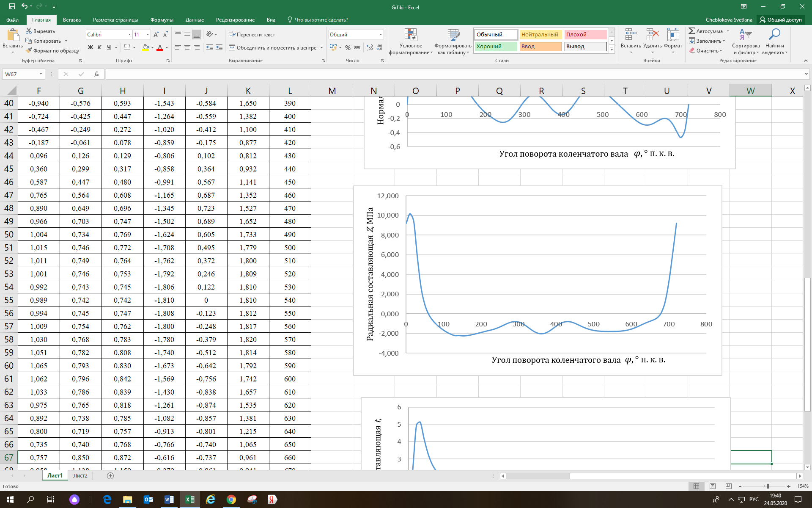Select column header K

[248, 91]
